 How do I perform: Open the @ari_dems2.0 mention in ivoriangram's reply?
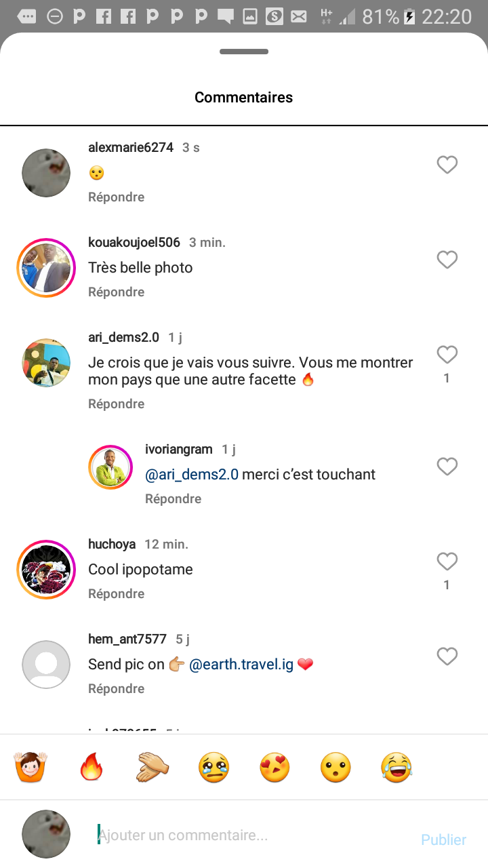pos(192,475)
